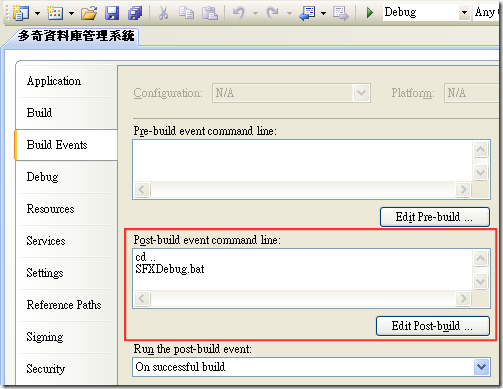Open the Add New Item dropdown arrow

[71, 13]
